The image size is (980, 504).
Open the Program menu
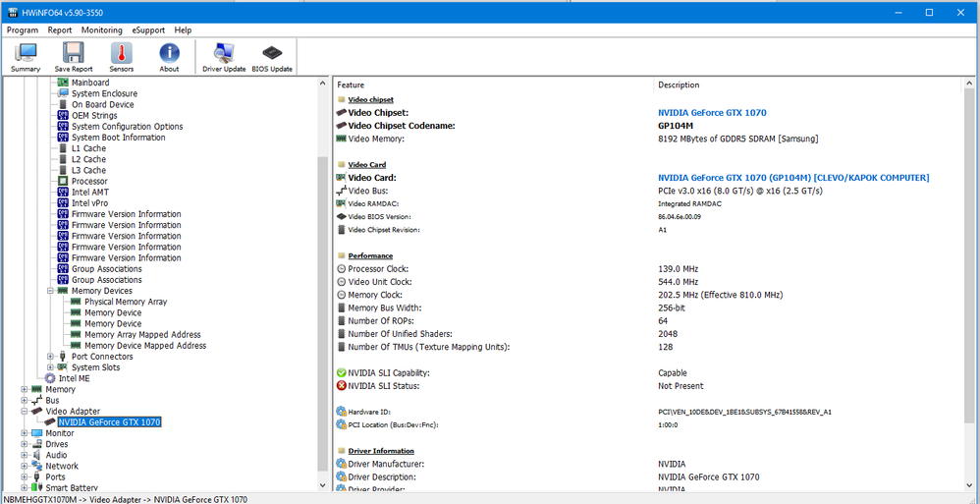click(x=22, y=30)
